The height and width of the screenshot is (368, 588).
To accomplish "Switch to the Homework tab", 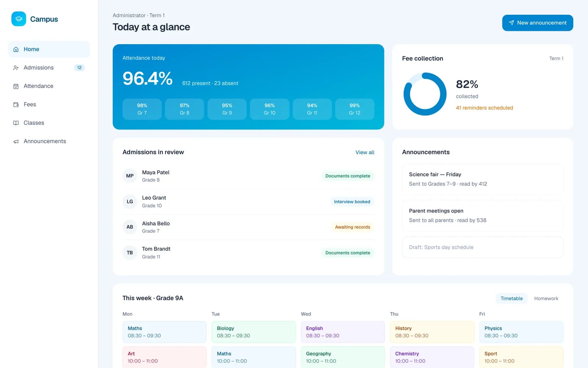I will click(x=546, y=298).
